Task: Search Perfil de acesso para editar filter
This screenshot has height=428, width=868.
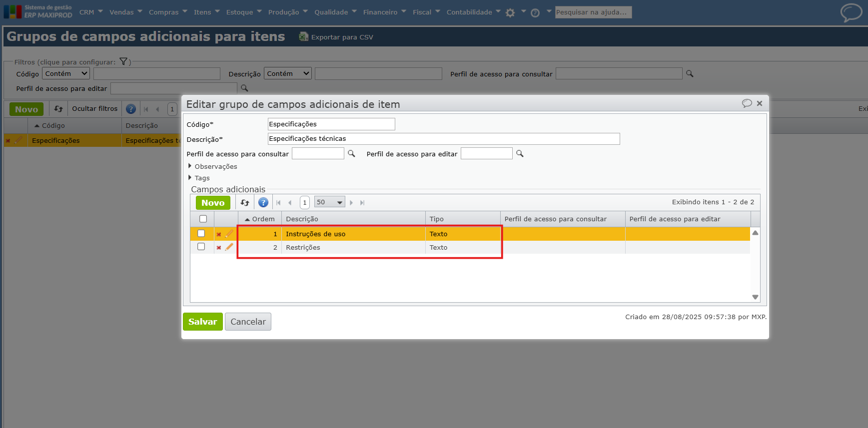Action: [x=244, y=88]
